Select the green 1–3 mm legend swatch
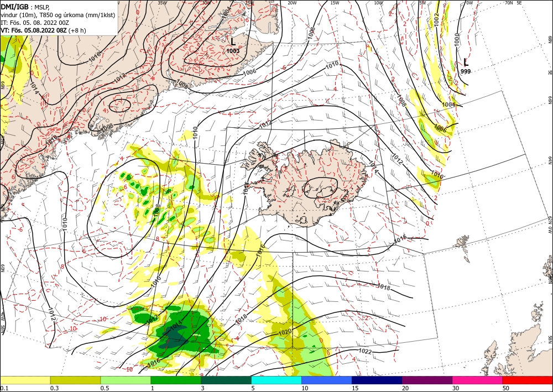The height and width of the screenshot is (392, 553). click(176, 380)
